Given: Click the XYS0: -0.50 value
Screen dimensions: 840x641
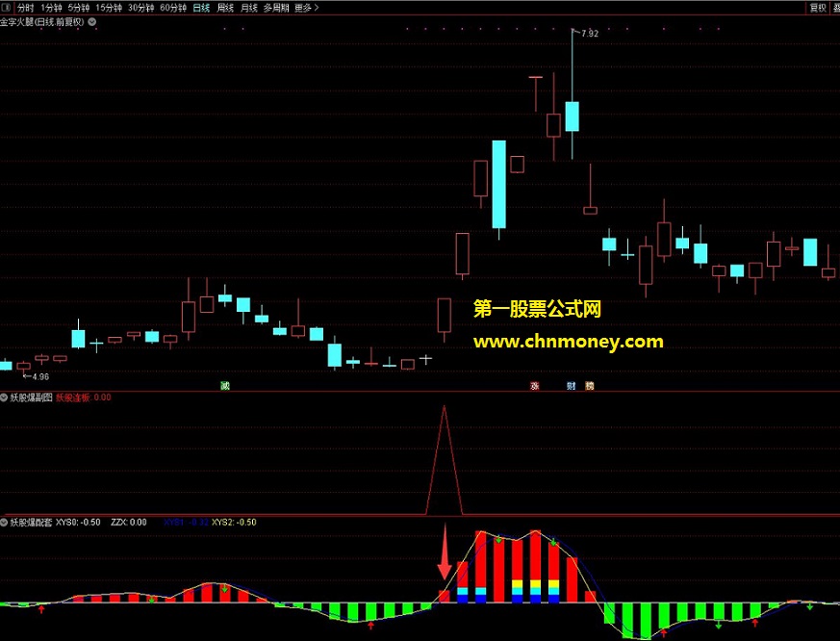Looking at the screenshot, I should point(78,522).
